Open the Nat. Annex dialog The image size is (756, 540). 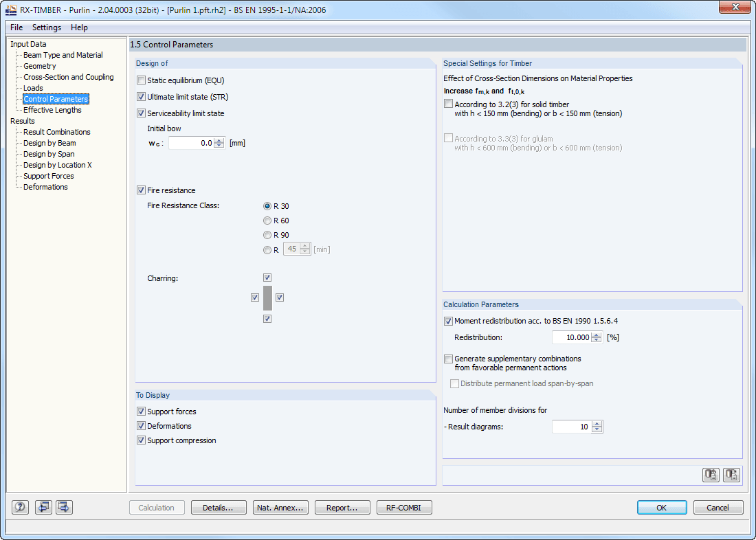click(280, 507)
